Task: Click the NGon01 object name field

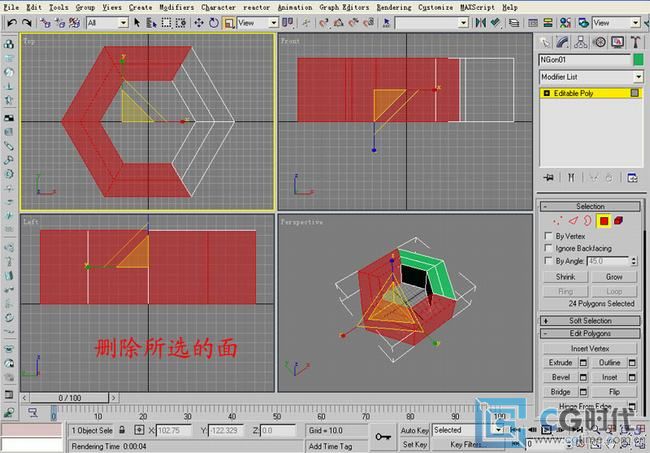Action: (585, 60)
